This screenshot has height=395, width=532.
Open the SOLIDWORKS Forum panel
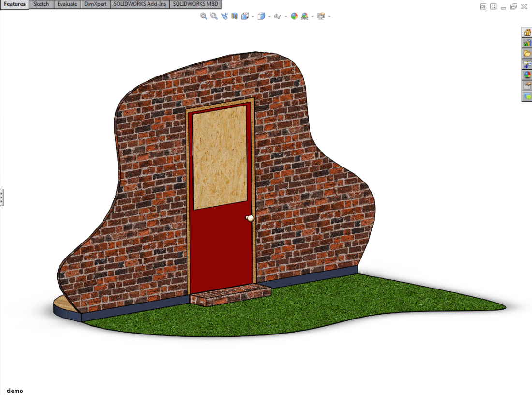pyautogui.click(x=527, y=96)
